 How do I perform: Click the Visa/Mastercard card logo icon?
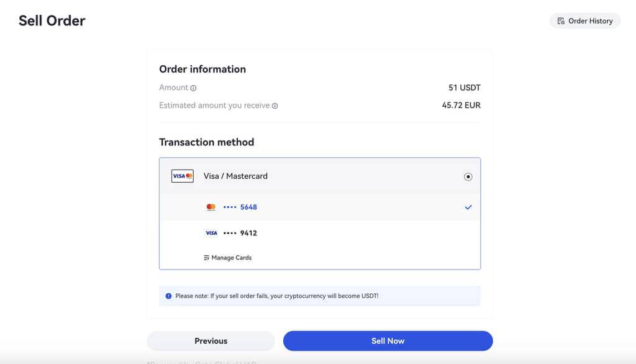click(183, 176)
